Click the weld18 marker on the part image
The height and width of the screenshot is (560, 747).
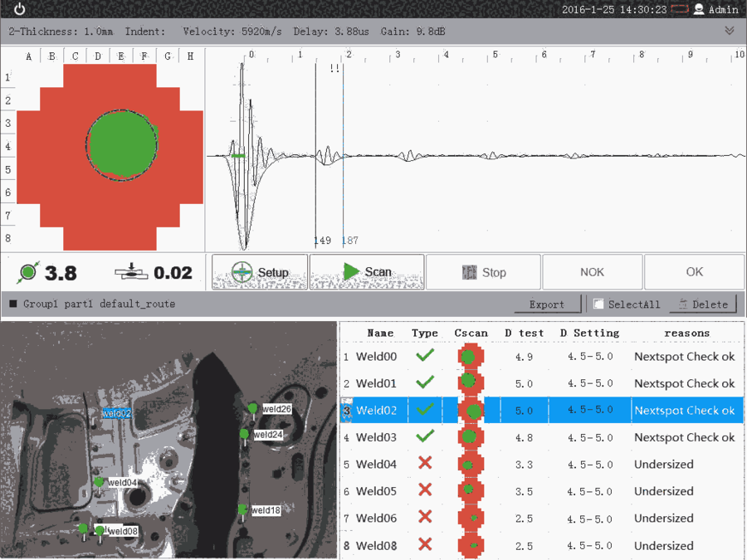[242, 509]
